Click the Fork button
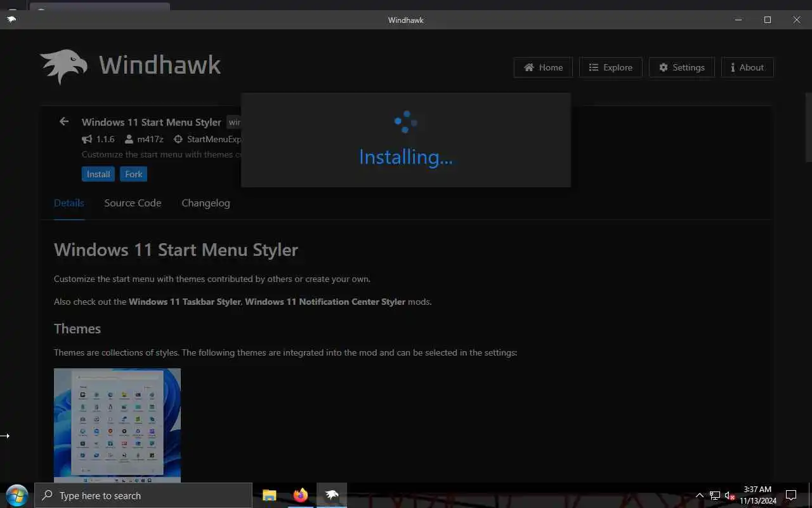Viewport: 812px width, 508px height. pyautogui.click(x=134, y=174)
